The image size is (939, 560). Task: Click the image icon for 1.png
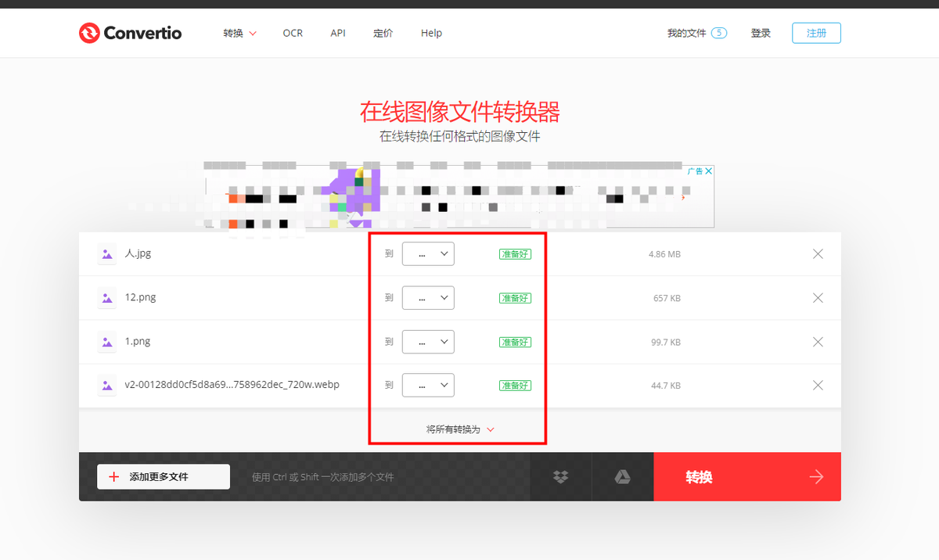[x=106, y=342]
